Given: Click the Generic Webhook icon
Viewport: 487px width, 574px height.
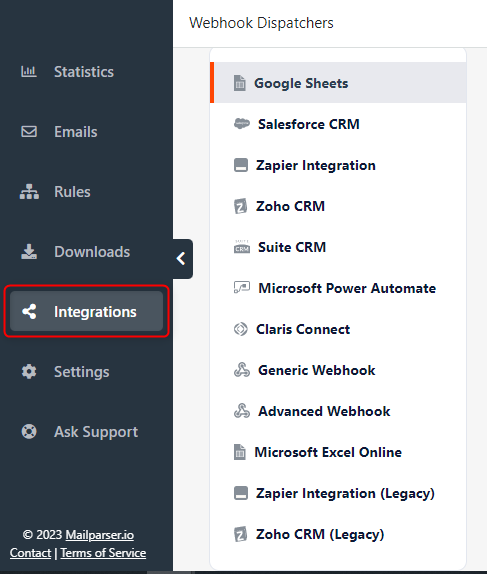Looking at the screenshot, I should click(x=242, y=370).
